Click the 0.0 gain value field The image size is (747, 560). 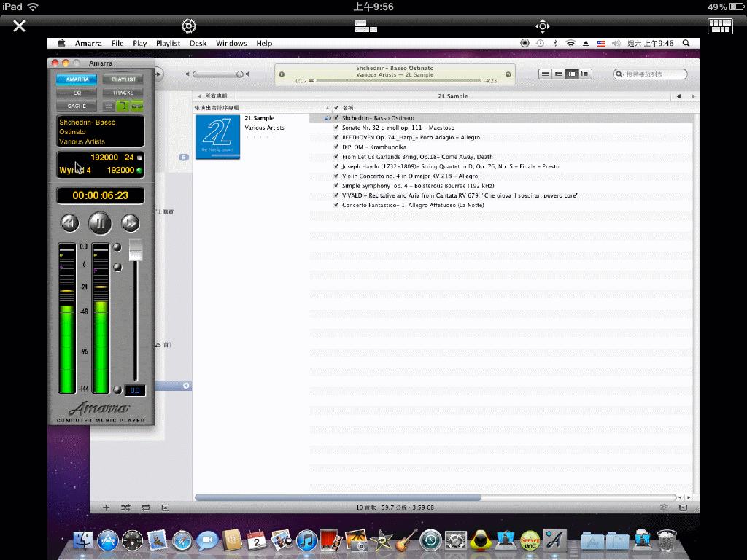135,391
